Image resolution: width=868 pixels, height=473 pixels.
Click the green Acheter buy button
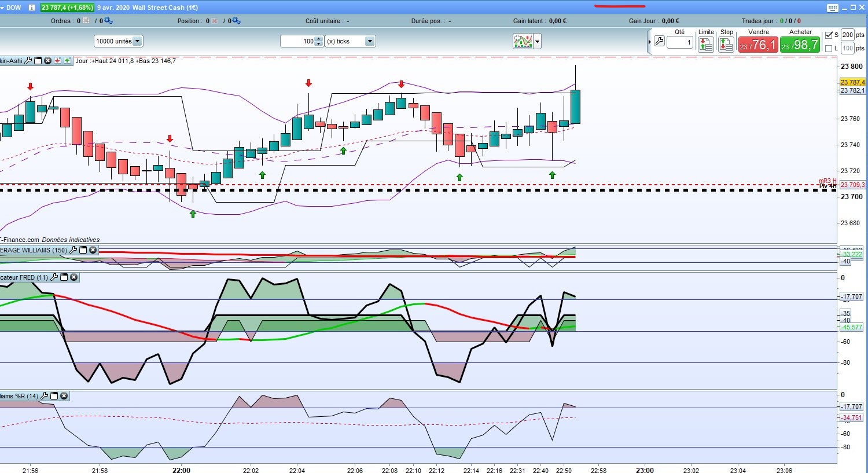pyautogui.click(x=800, y=45)
